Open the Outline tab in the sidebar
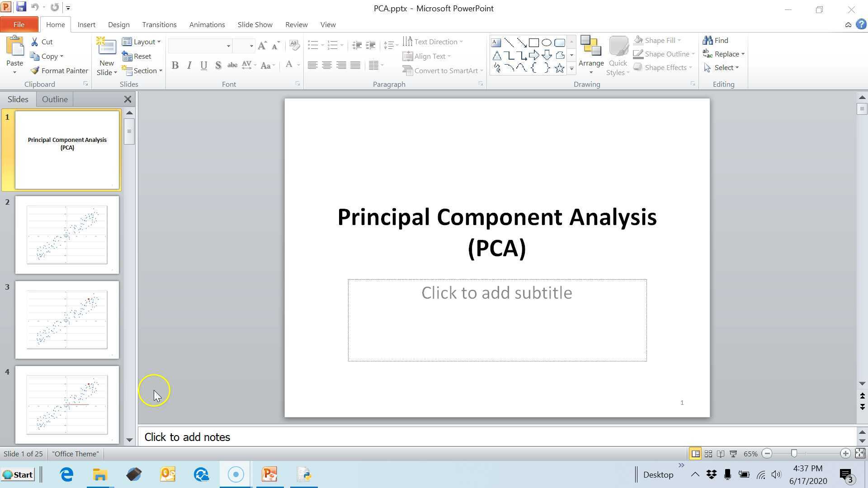The height and width of the screenshot is (488, 868). [55, 99]
